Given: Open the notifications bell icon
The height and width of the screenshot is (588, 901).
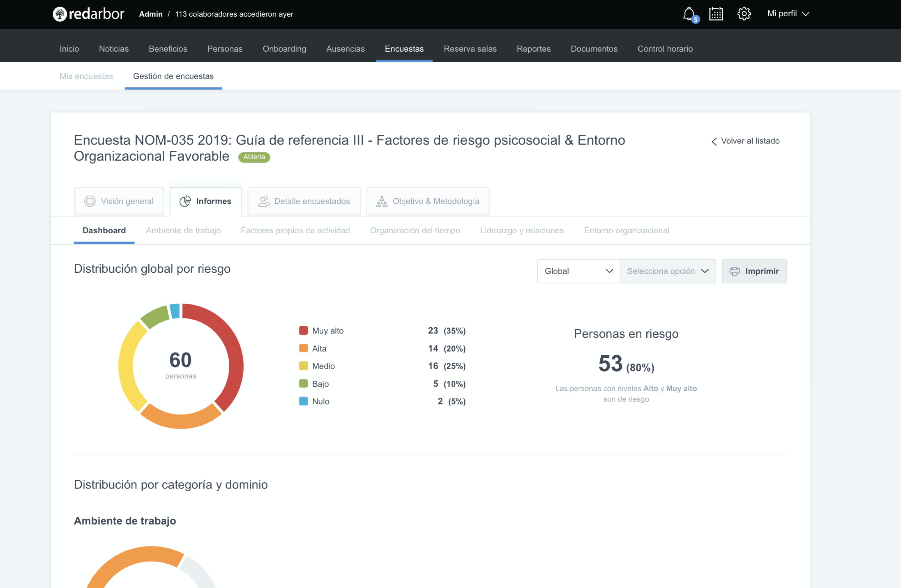Looking at the screenshot, I should [x=689, y=14].
